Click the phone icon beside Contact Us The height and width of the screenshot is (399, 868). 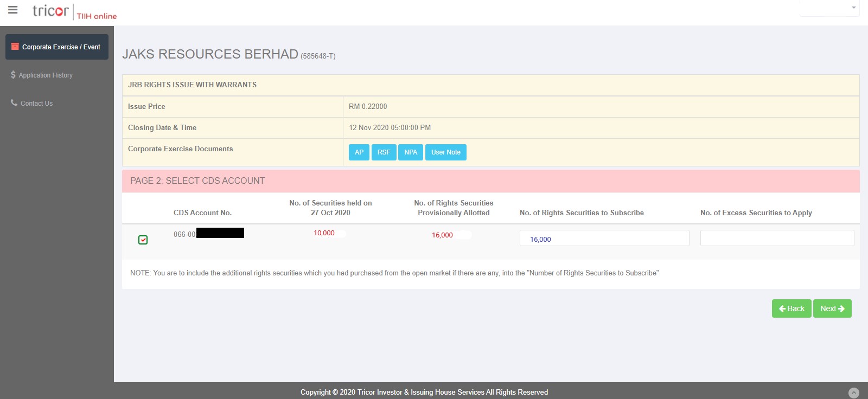[x=14, y=102]
